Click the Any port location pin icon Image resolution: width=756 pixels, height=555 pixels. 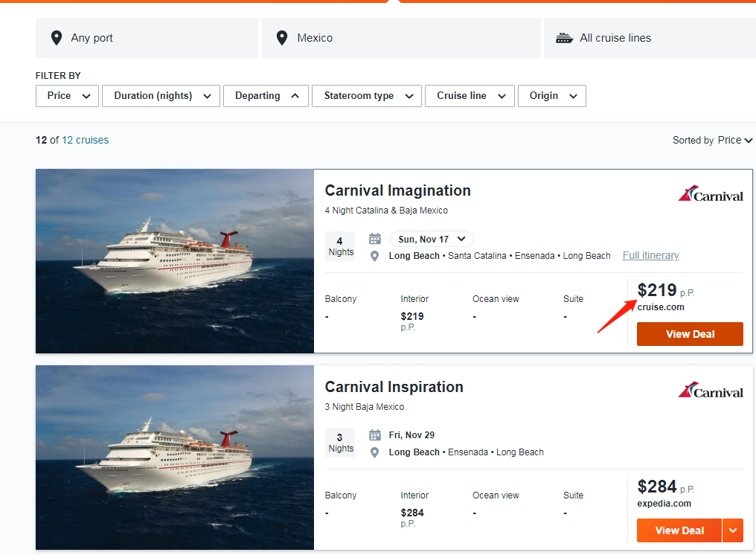click(x=57, y=38)
